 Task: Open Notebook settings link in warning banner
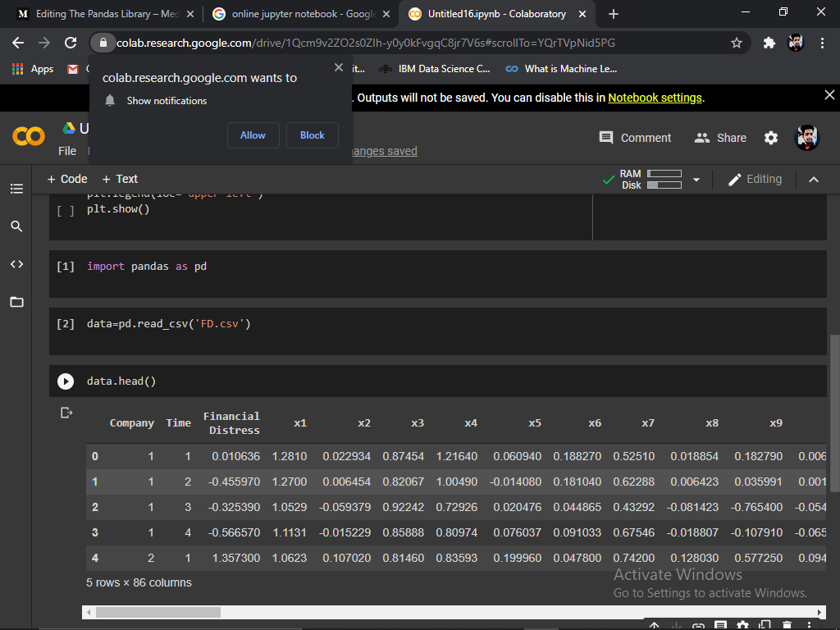coord(655,97)
